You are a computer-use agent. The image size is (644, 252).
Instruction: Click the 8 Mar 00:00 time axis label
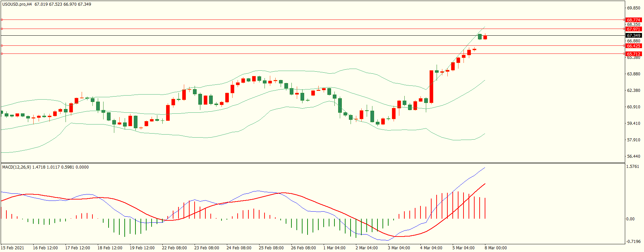495,248
